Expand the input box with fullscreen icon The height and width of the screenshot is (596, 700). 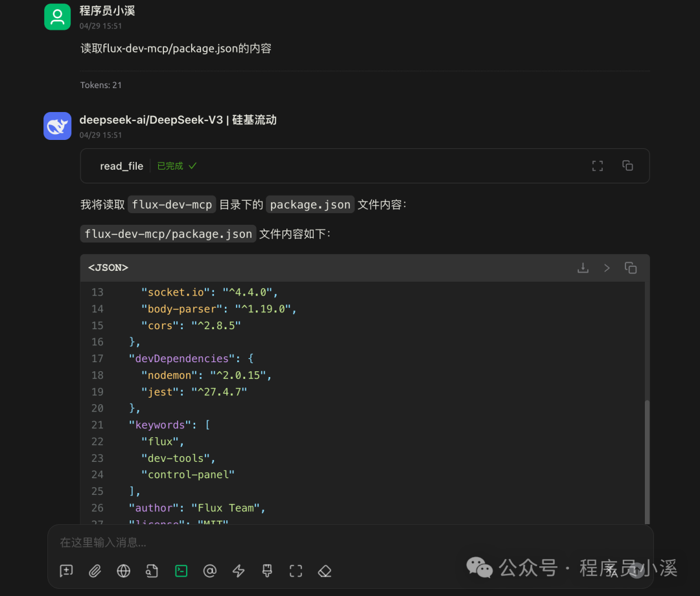tap(296, 571)
